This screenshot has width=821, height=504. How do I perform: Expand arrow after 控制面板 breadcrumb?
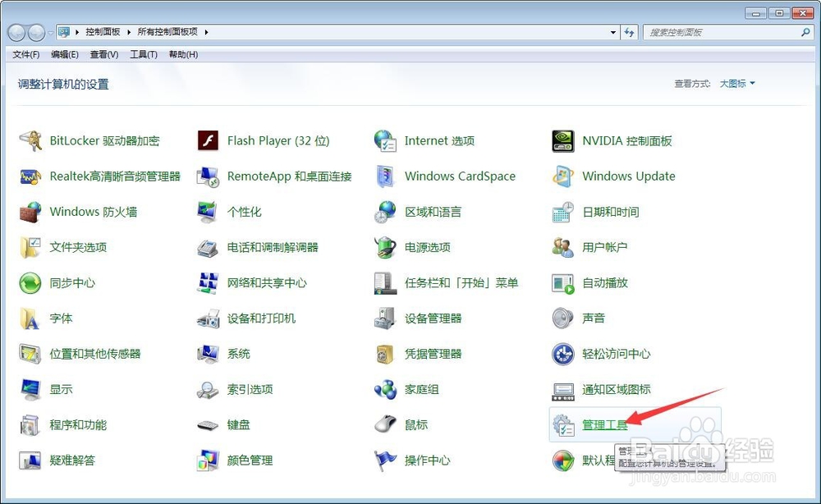point(129,32)
